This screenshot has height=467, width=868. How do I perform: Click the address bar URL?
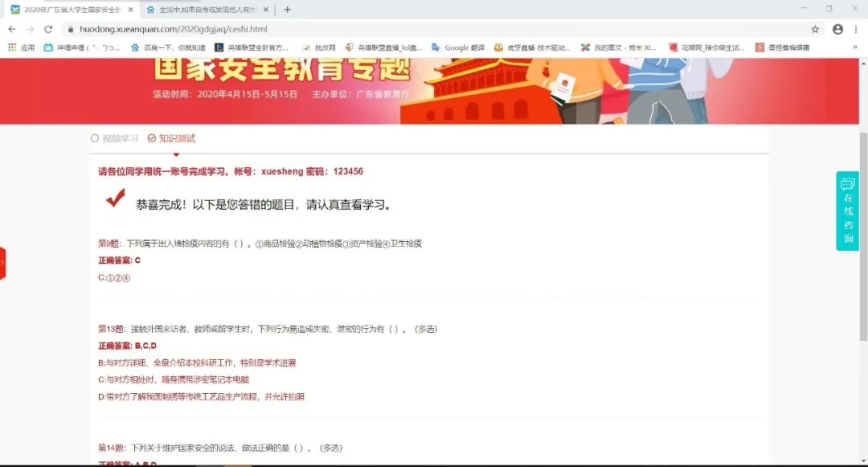[x=174, y=29]
